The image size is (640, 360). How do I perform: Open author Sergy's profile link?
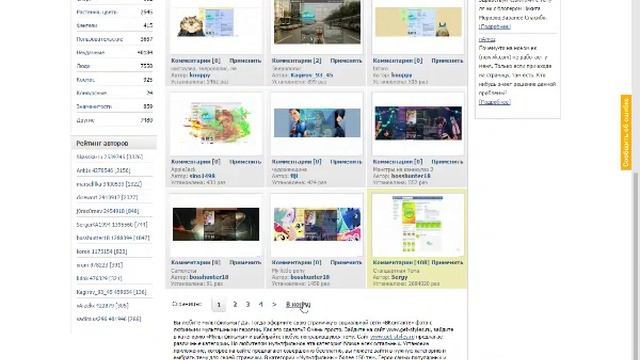pos(399,277)
